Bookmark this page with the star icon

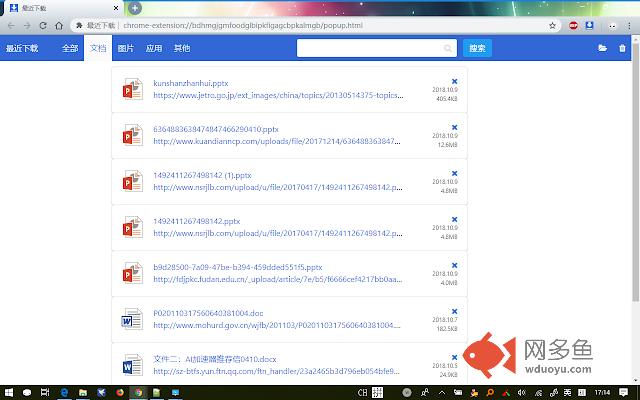tap(553, 25)
